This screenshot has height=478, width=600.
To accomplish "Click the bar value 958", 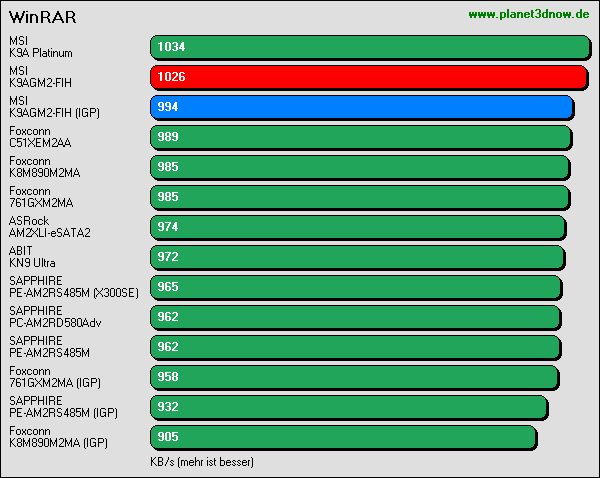I will pyautogui.click(x=168, y=377).
